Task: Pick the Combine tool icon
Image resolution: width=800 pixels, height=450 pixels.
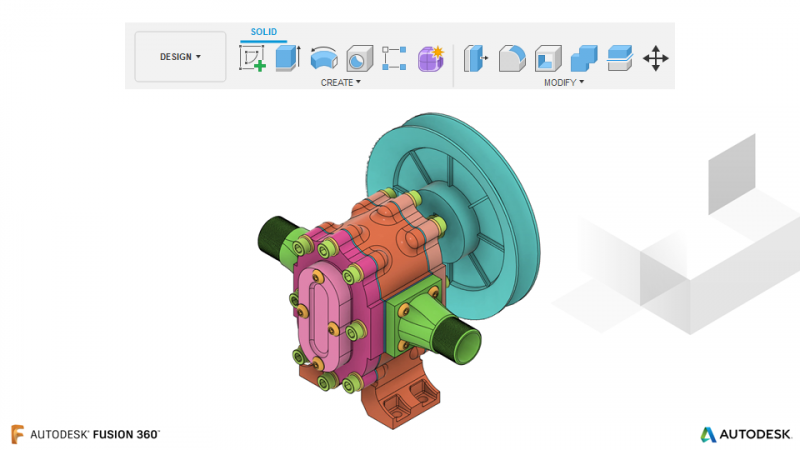Action: tap(584, 58)
